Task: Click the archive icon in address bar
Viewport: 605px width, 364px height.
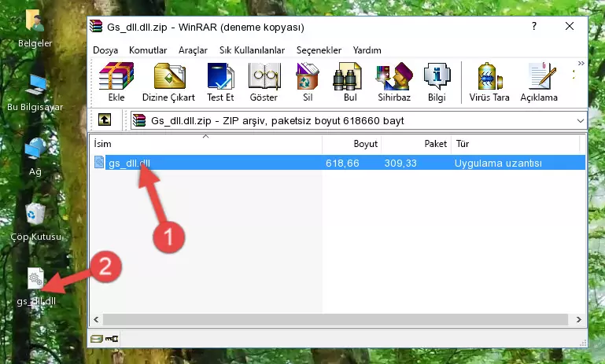Action: click(x=139, y=120)
